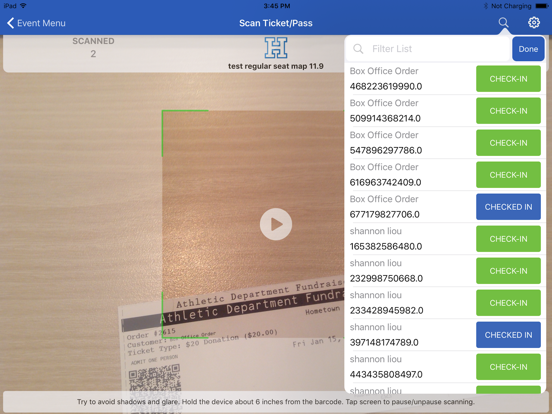Check in ticket 468223619990.0
The width and height of the screenshot is (552, 414).
(508, 79)
